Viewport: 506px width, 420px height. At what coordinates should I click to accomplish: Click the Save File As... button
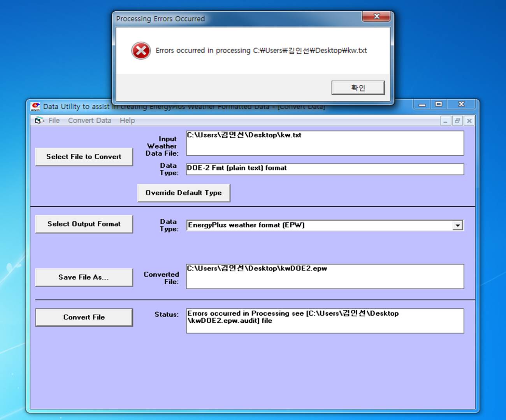(84, 278)
